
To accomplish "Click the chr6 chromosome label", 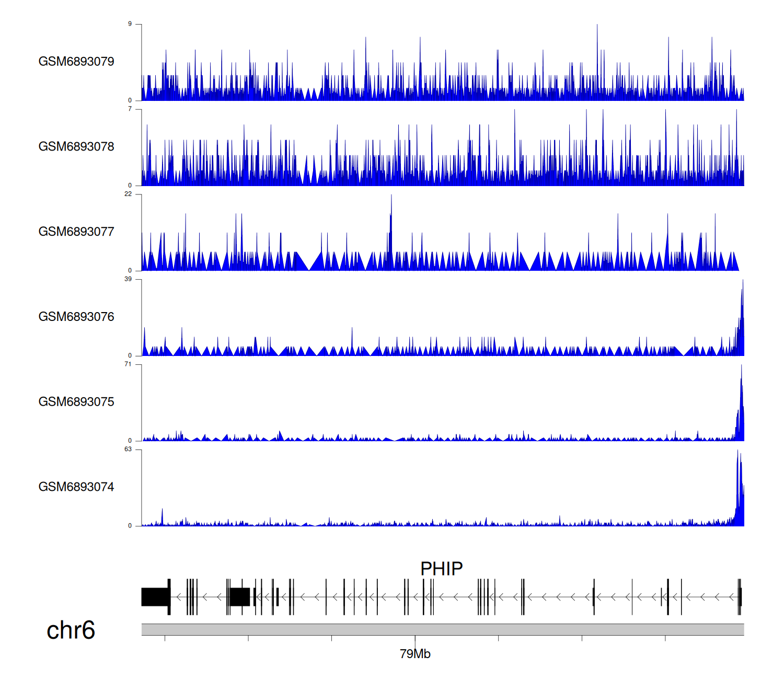I will tap(71, 630).
